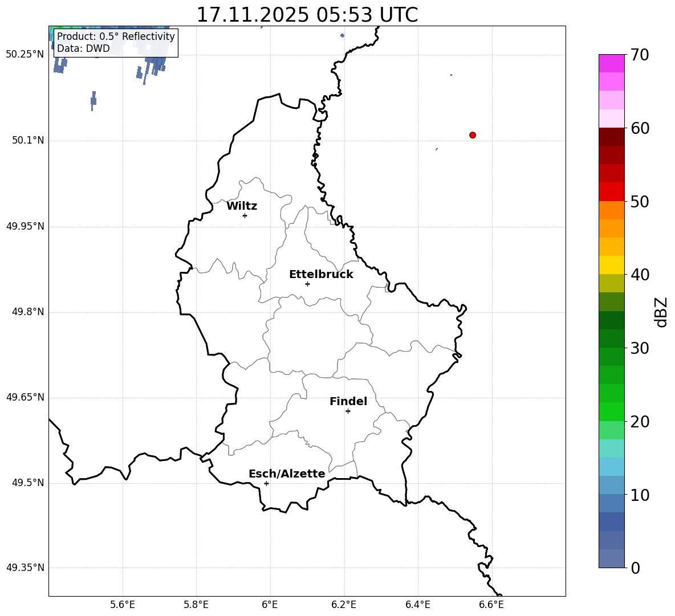Click the Esch/Alzette city label

[287, 474]
